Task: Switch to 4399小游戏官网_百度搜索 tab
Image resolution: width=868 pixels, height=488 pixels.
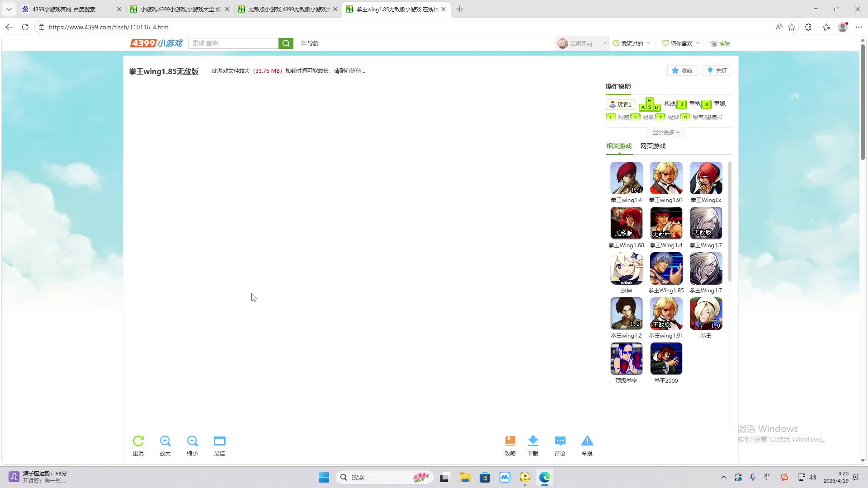Action: [72, 9]
